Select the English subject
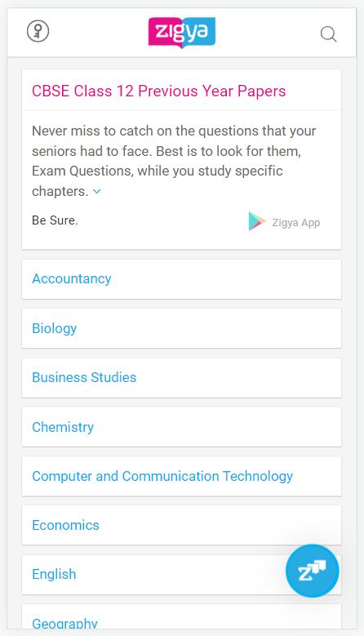This screenshot has width=364, height=636. pyautogui.click(x=54, y=574)
